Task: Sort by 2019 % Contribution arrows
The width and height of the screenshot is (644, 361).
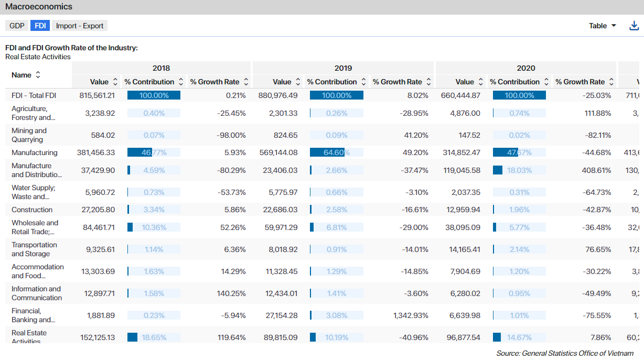Action: click(x=363, y=82)
